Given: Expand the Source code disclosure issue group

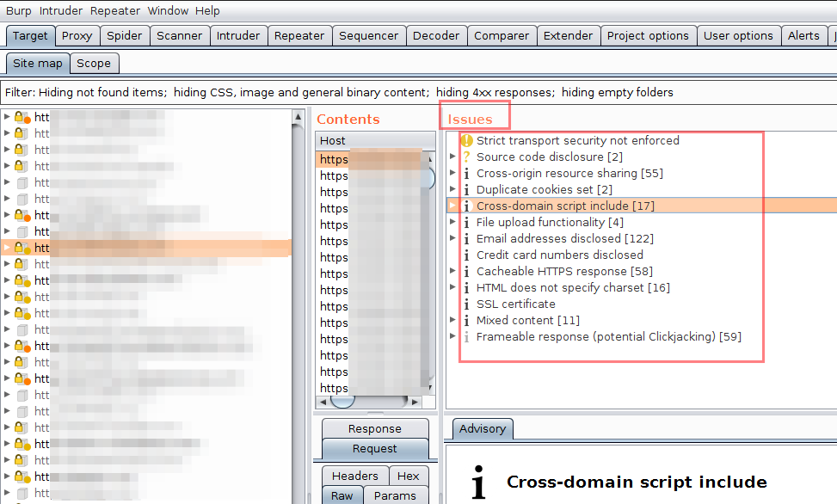Looking at the screenshot, I should pyautogui.click(x=452, y=157).
